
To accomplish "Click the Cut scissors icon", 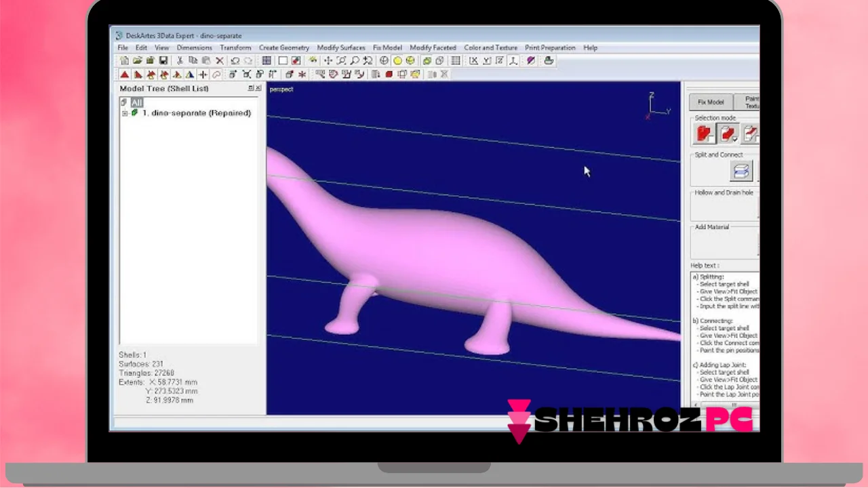I will (x=180, y=61).
